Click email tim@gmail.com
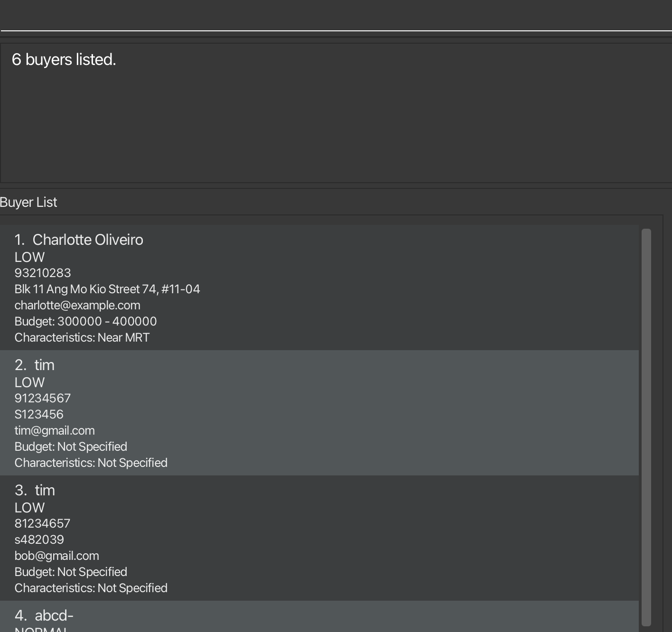Image resolution: width=672 pixels, height=632 pixels. pyautogui.click(x=55, y=430)
